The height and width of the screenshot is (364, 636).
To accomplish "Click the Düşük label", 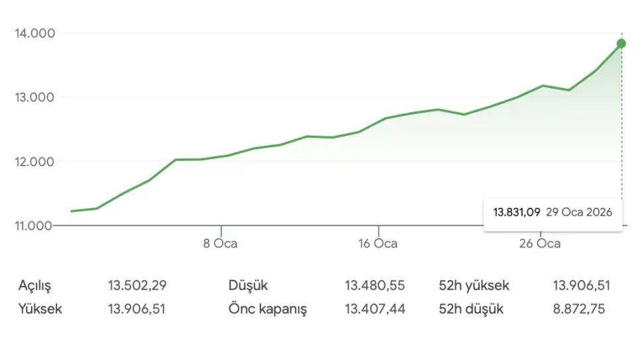I will (x=248, y=286).
